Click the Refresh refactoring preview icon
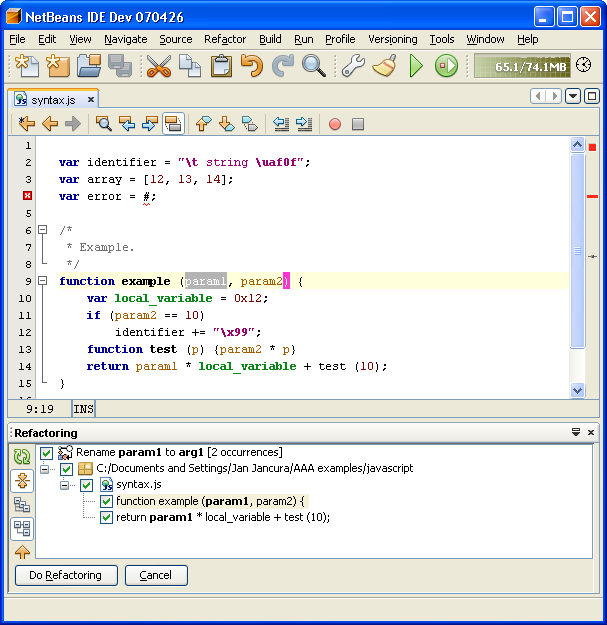 coord(22,457)
